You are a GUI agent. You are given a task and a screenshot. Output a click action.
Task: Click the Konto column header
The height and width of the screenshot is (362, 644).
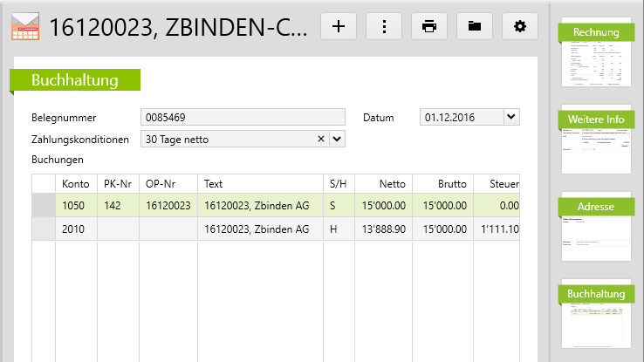click(76, 184)
